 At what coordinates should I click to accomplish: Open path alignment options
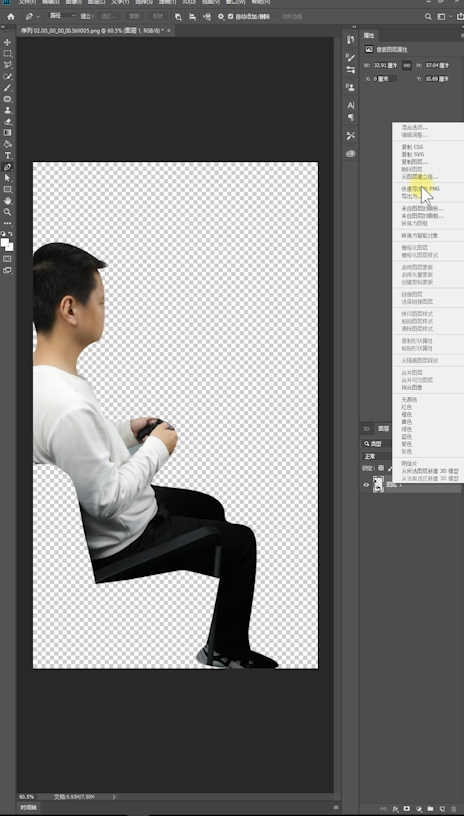[x=192, y=17]
